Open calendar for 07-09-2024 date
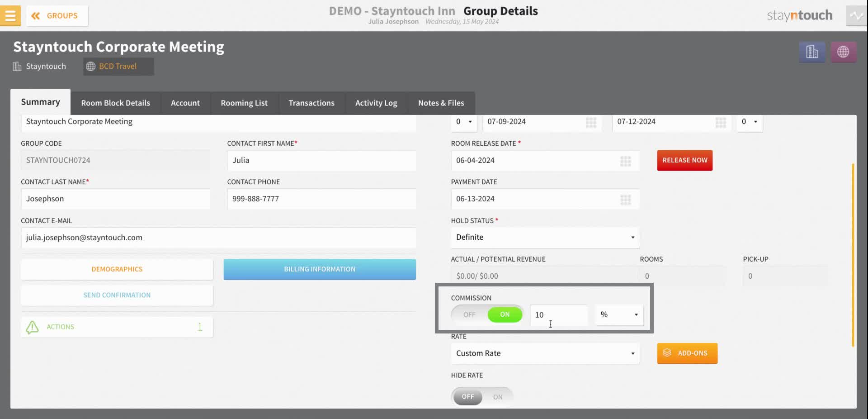This screenshot has width=868, height=419. [x=591, y=123]
